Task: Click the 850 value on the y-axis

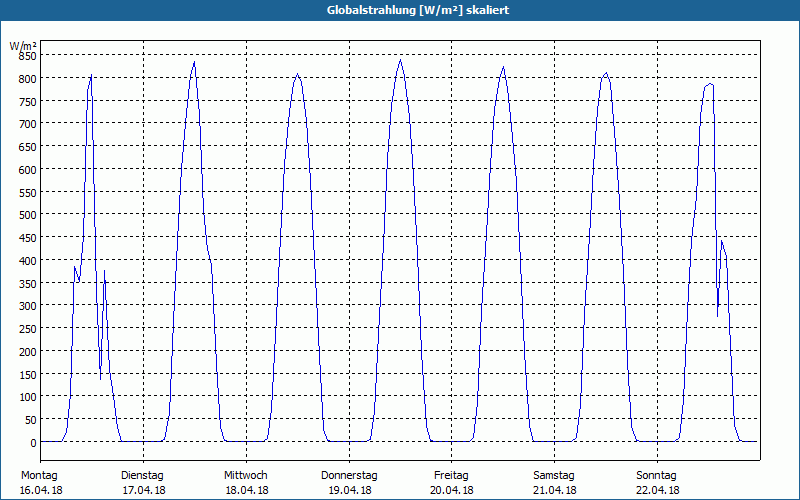Action: pyautogui.click(x=27, y=56)
